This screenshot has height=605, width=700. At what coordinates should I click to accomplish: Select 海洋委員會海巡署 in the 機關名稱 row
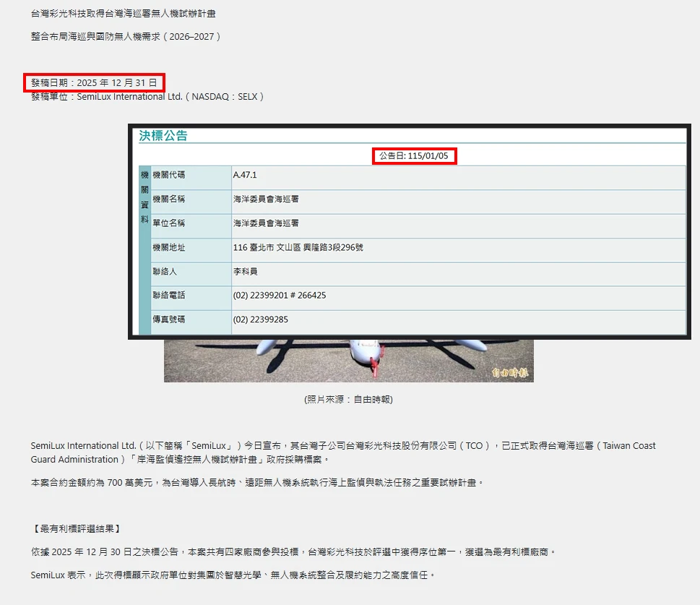266,199
